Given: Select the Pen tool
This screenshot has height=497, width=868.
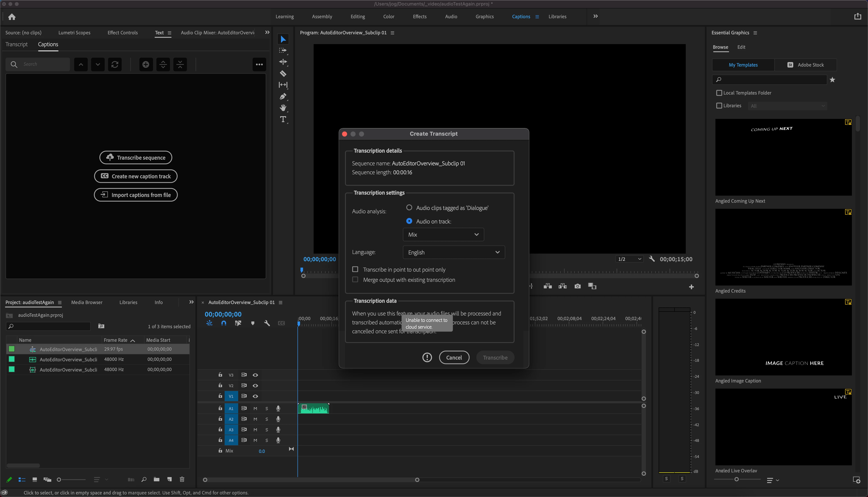Looking at the screenshot, I should click(x=283, y=97).
